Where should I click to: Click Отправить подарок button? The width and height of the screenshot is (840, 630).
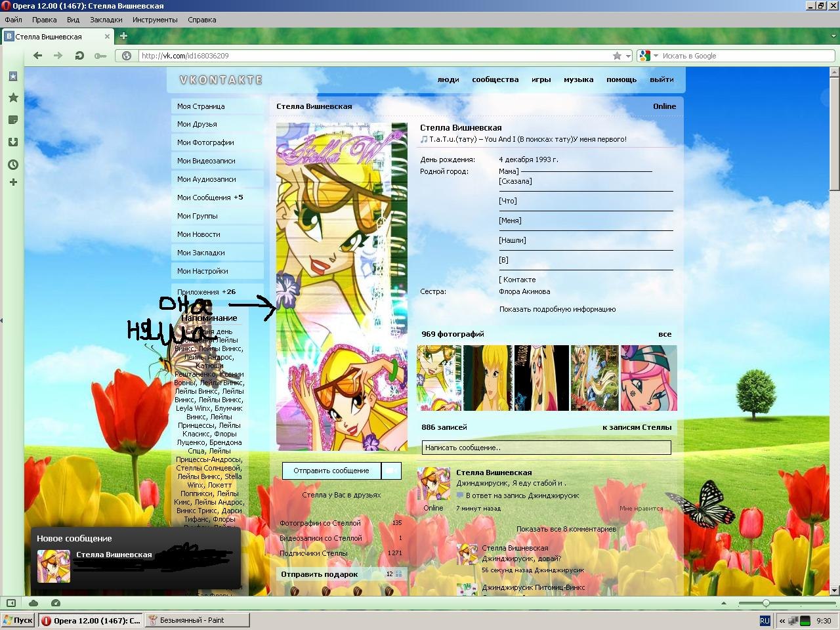point(320,574)
